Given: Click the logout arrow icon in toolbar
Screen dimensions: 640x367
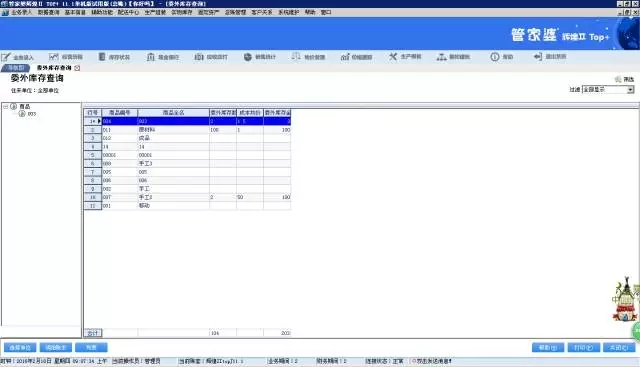Looking at the screenshot, I should point(538,56).
